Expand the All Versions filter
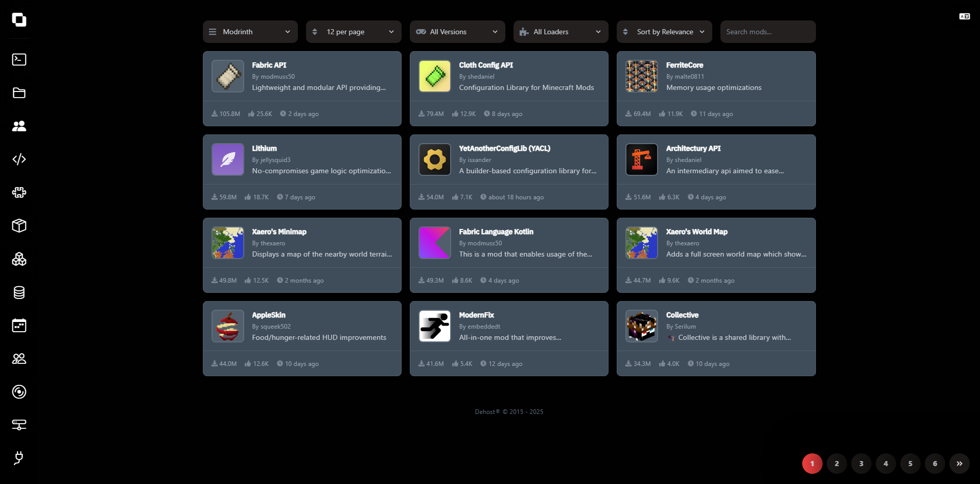This screenshot has width=980, height=484. coord(457,32)
